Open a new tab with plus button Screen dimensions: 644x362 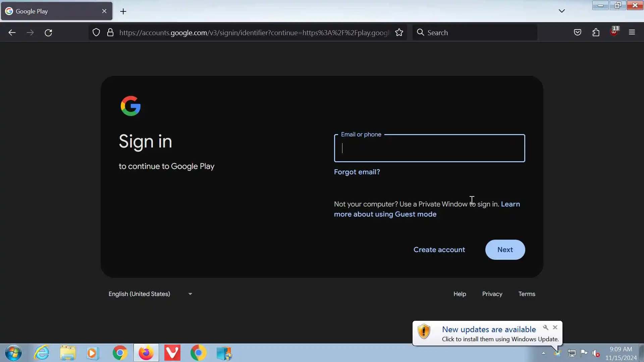(123, 11)
